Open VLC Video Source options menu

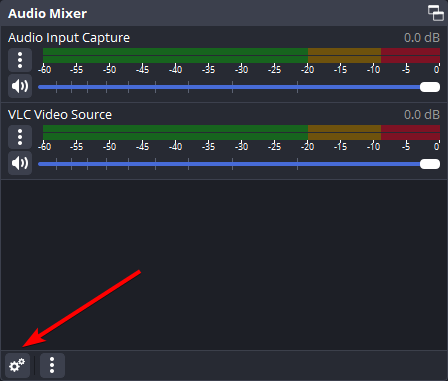point(20,137)
